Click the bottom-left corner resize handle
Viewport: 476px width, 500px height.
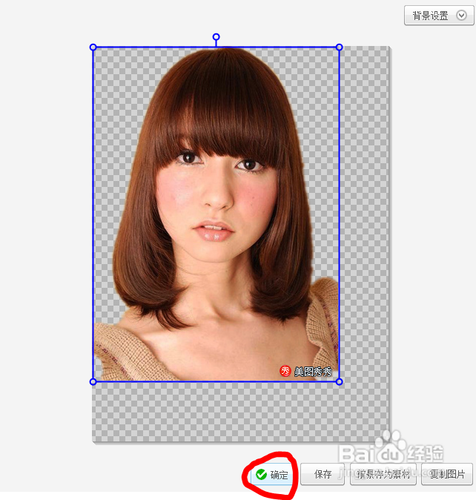click(93, 382)
